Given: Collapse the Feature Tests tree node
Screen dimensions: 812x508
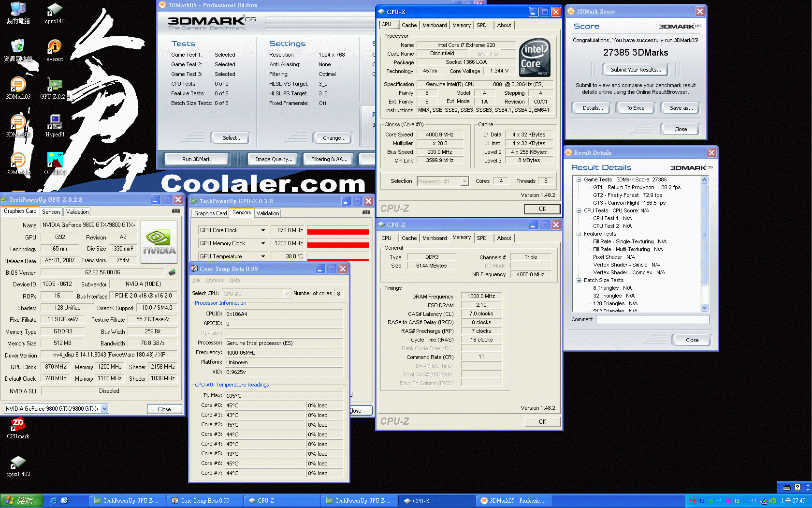Looking at the screenshot, I should pos(579,234).
